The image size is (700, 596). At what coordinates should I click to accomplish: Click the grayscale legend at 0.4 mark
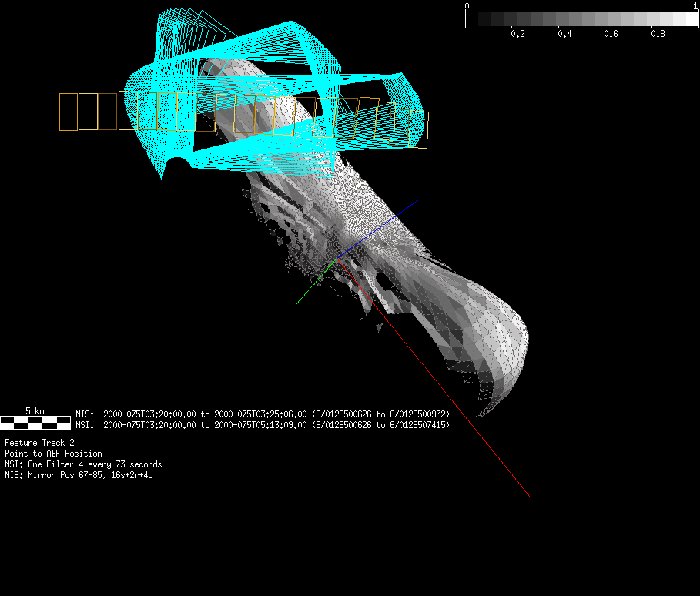pyautogui.click(x=564, y=33)
